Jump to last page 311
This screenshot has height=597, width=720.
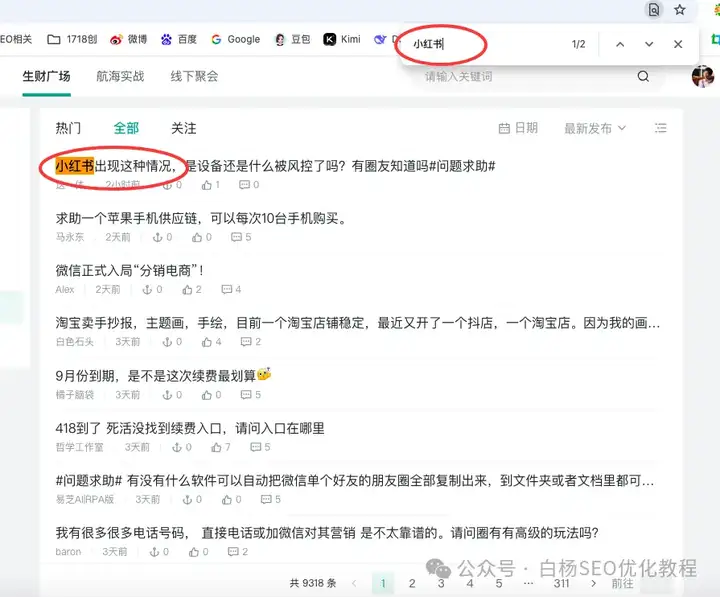pos(561,584)
